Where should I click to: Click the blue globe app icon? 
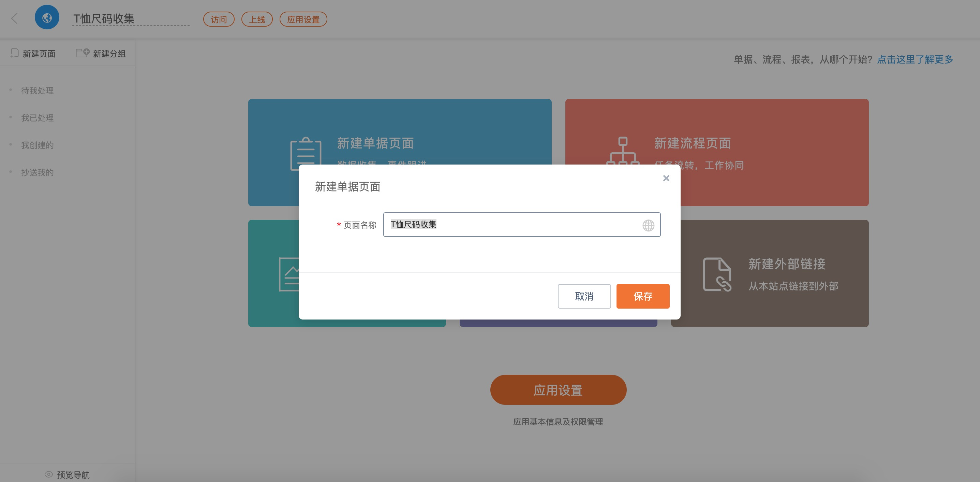[47, 17]
